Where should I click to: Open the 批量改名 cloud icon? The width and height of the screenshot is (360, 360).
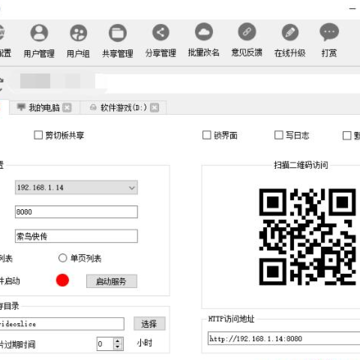coord(204,32)
